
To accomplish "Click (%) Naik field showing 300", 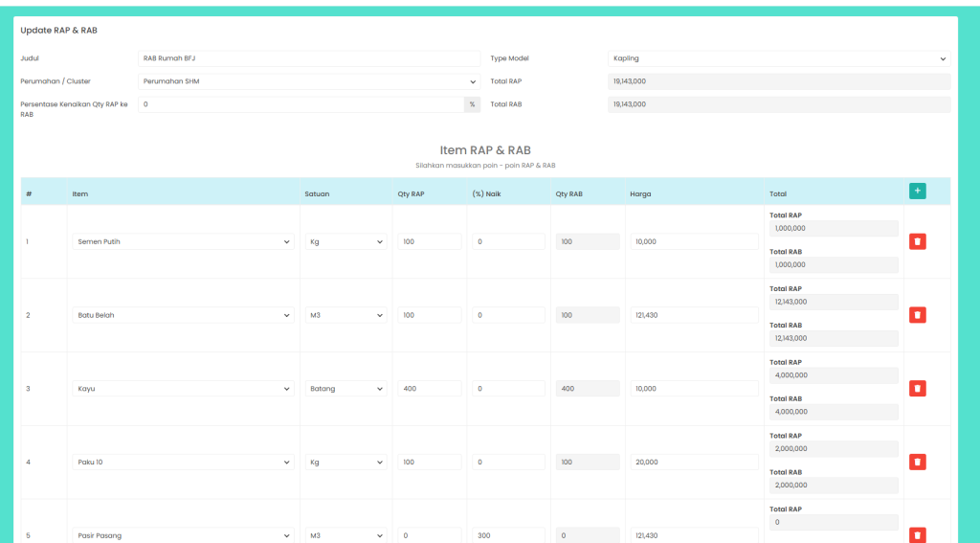I will pos(508,535).
